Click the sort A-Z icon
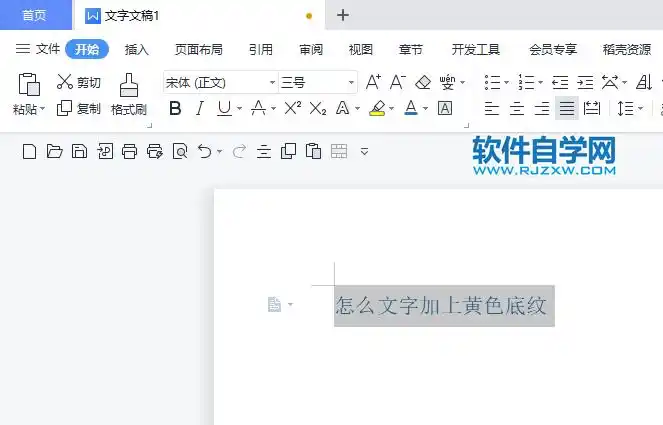This screenshot has height=425, width=663. (644, 82)
